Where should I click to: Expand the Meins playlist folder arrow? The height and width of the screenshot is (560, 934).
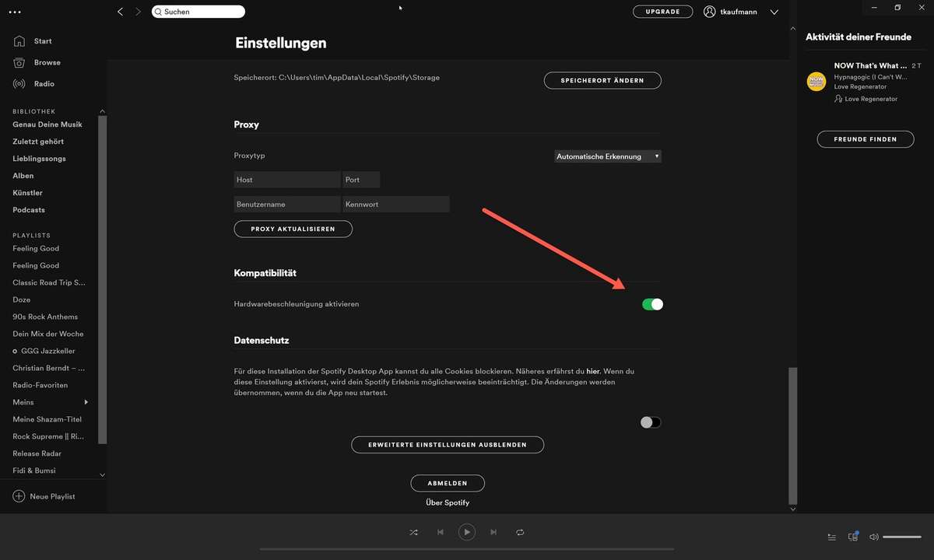(x=86, y=402)
